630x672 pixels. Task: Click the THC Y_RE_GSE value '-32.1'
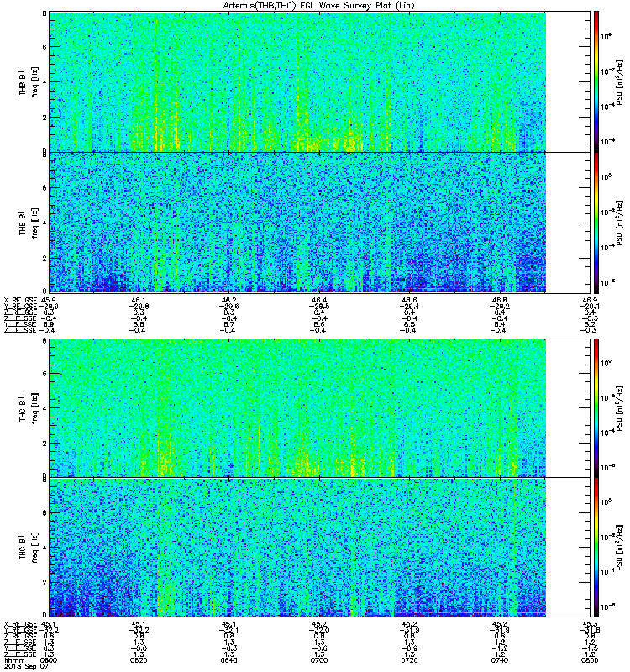click(x=228, y=631)
